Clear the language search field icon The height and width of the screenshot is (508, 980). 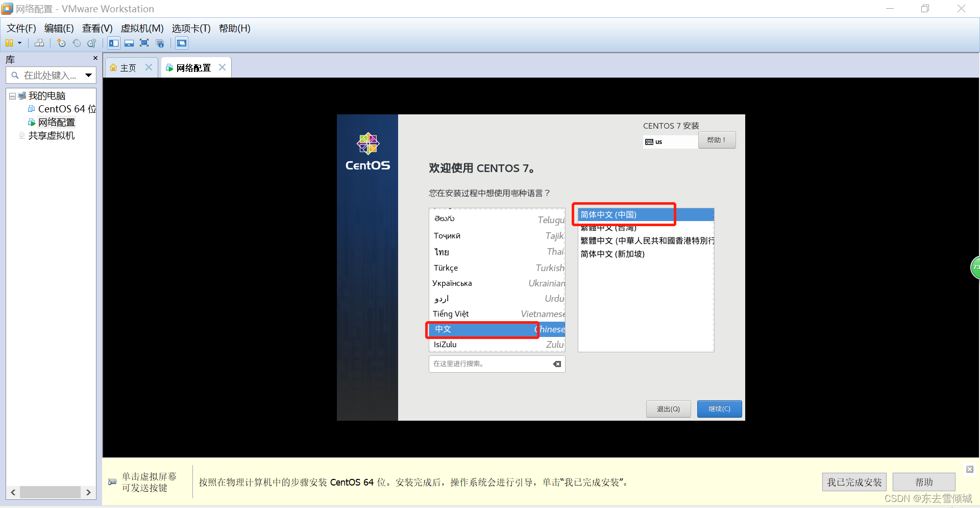pyautogui.click(x=557, y=364)
